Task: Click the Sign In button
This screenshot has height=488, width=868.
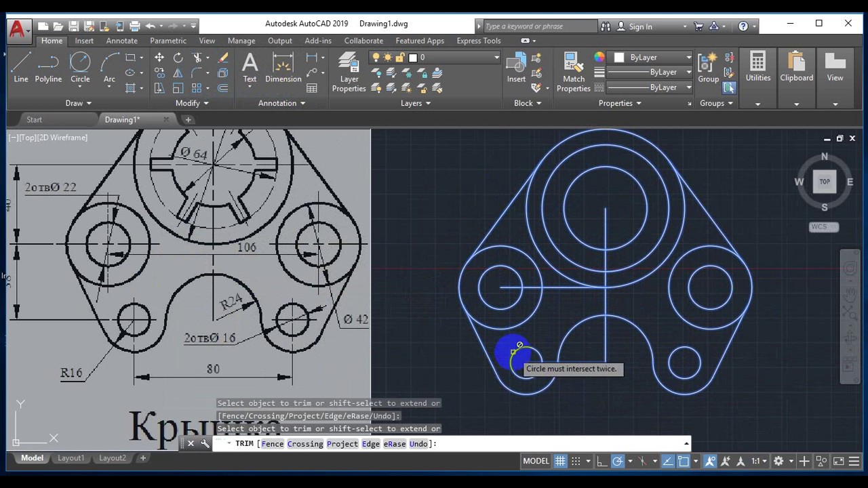Action: tap(639, 26)
